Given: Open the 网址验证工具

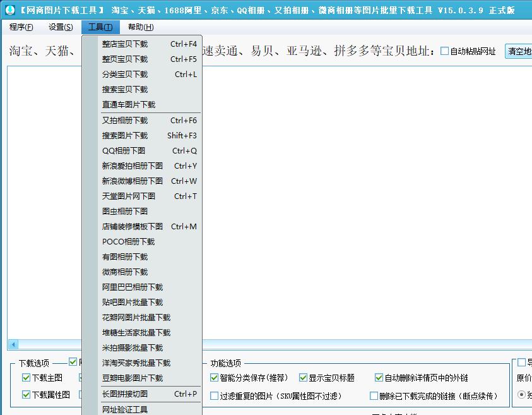Looking at the screenshot, I should point(125,409).
